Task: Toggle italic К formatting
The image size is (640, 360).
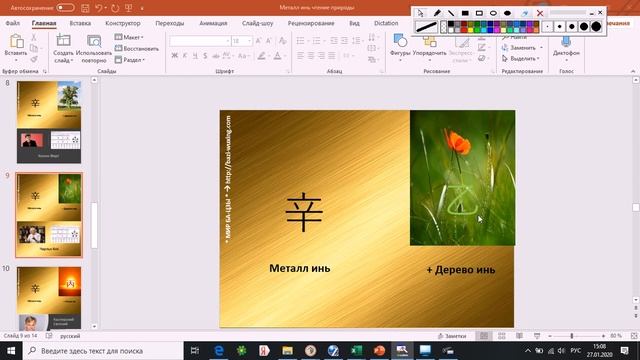Action: pyautogui.click(x=185, y=56)
